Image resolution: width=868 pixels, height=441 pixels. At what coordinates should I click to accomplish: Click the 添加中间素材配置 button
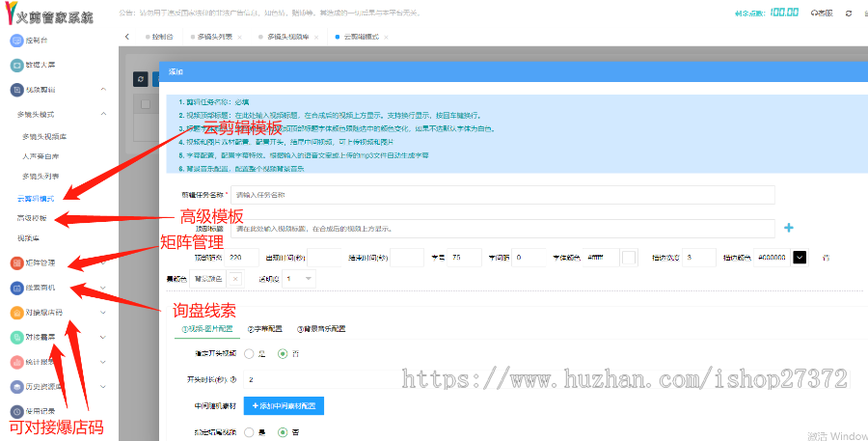[289, 405]
